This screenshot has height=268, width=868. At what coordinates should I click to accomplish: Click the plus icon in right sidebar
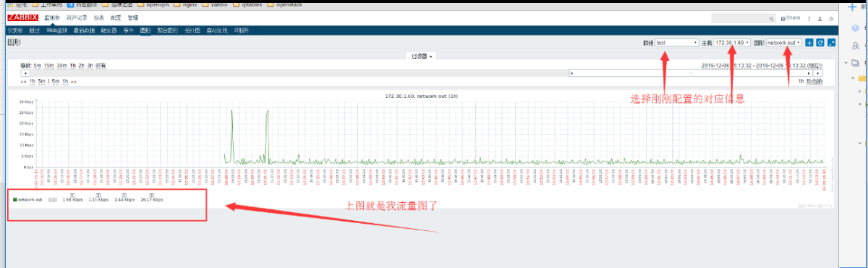pos(852,7)
